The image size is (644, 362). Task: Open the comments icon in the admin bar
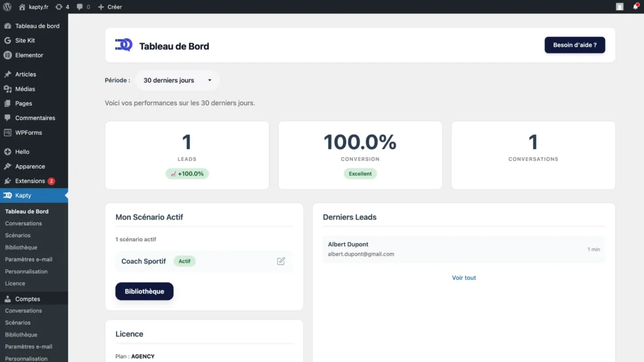pyautogui.click(x=80, y=7)
